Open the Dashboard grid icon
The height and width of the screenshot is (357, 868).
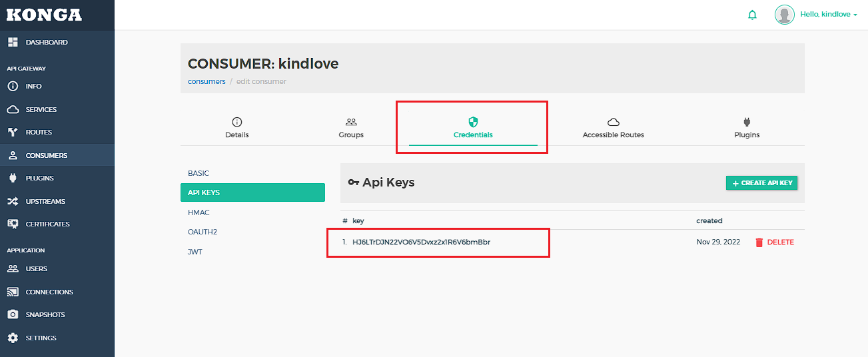[13, 42]
